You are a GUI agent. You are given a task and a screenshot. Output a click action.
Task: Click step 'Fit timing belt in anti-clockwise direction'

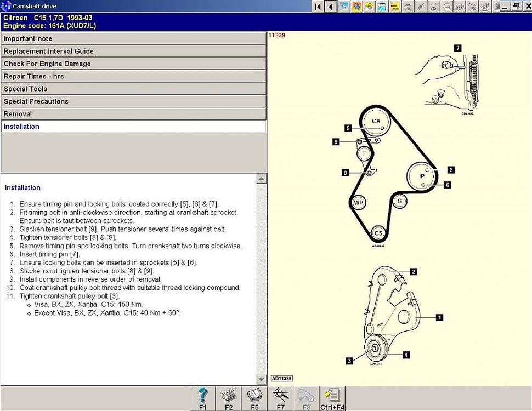tap(128, 216)
